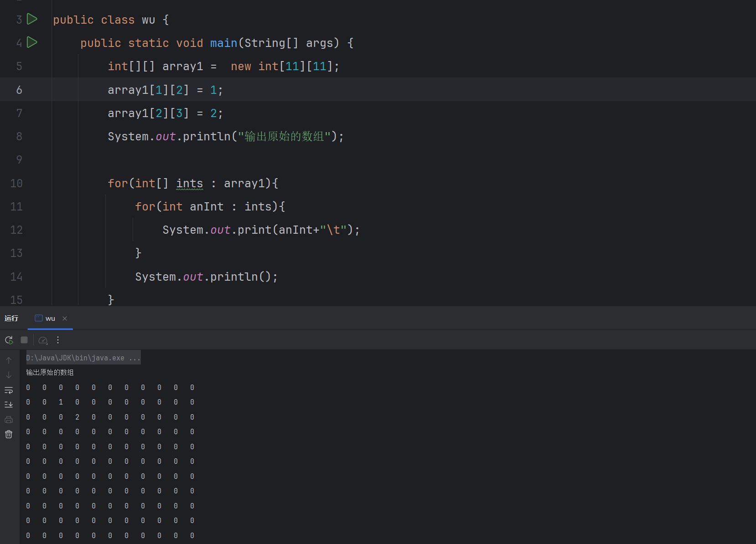Click the System.out.print(anInt+"\t") line
This screenshot has width=756, height=544.
click(x=261, y=230)
